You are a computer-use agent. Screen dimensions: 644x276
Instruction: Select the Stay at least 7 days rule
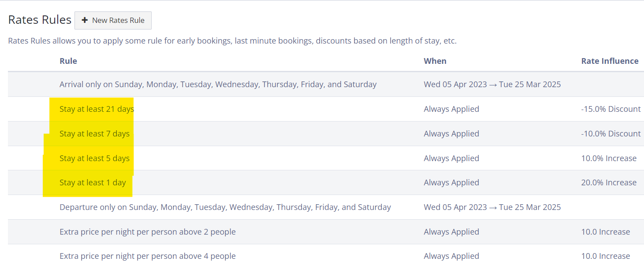94,134
